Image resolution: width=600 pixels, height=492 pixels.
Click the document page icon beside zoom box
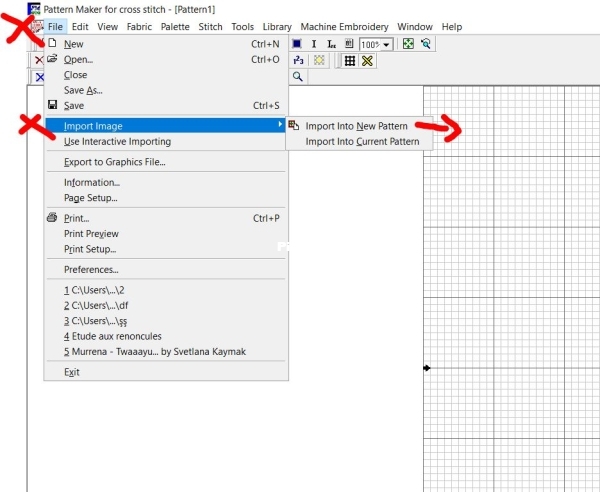point(349,44)
